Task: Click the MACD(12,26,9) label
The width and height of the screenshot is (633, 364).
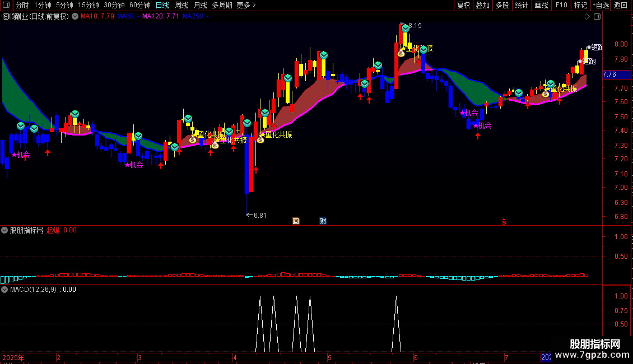Action: point(33,290)
